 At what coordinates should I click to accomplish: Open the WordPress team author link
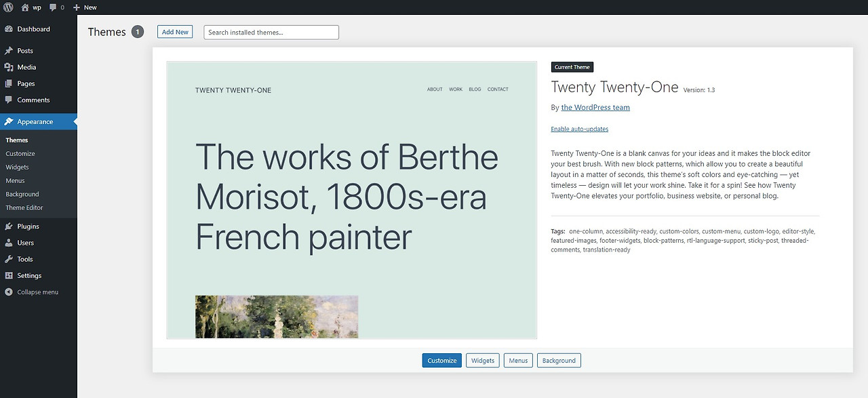[595, 107]
